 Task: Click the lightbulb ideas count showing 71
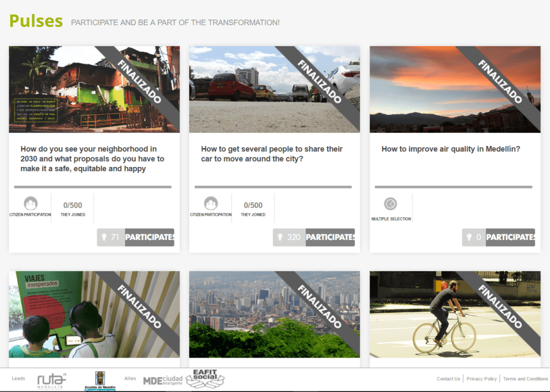111,237
